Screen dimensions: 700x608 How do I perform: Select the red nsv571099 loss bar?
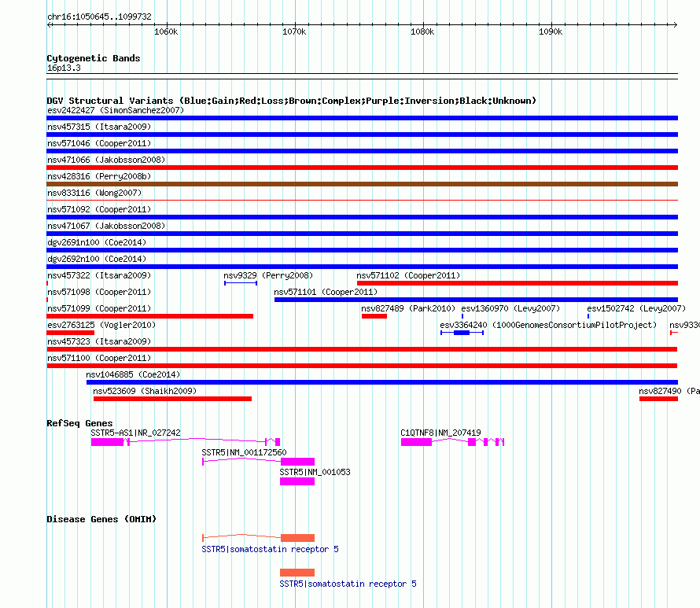click(150, 316)
